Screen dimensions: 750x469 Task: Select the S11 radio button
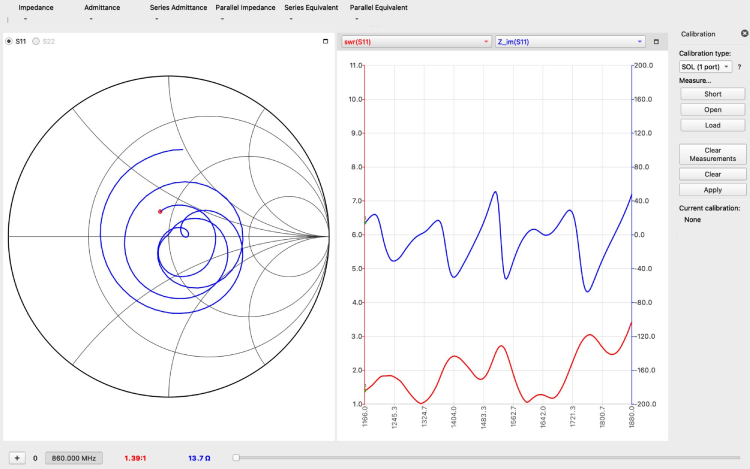tap(10, 41)
